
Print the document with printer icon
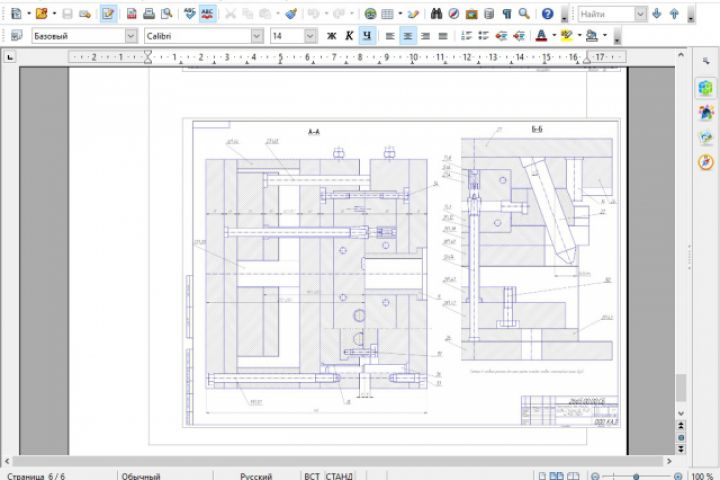pos(149,14)
